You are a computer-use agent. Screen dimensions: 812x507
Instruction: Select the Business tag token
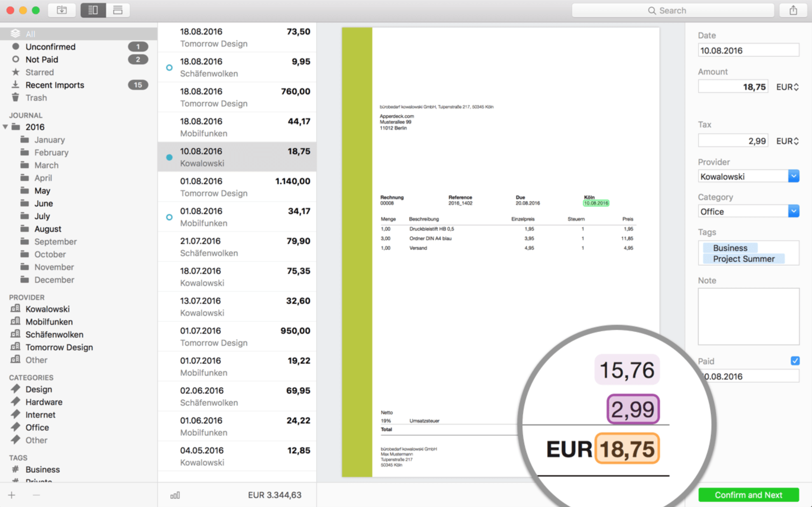[730, 248]
